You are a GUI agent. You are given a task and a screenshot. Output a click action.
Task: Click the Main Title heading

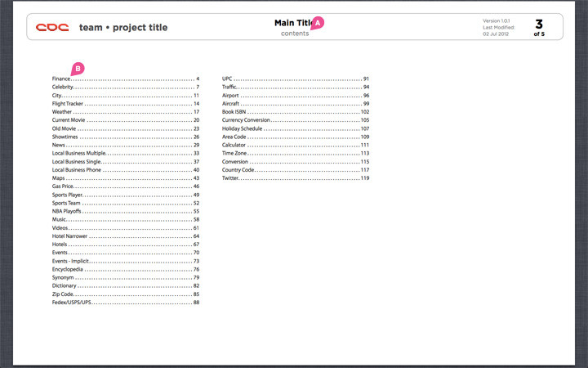(294, 23)
